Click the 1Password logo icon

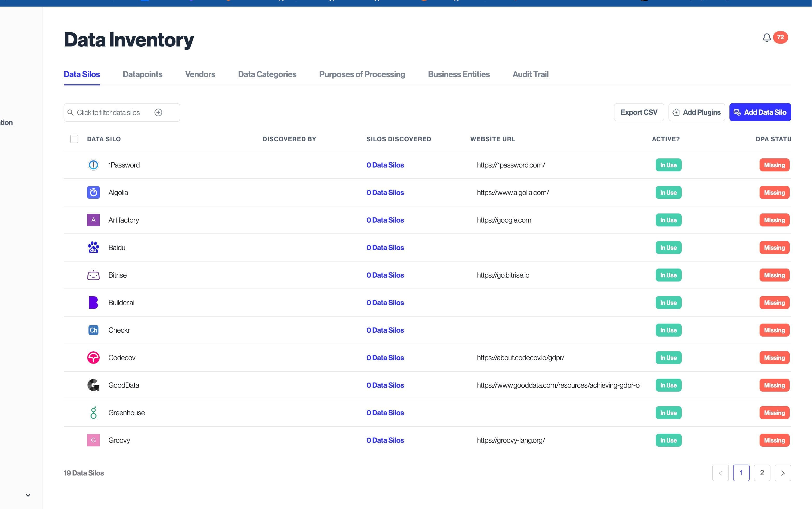coord(93,165)
